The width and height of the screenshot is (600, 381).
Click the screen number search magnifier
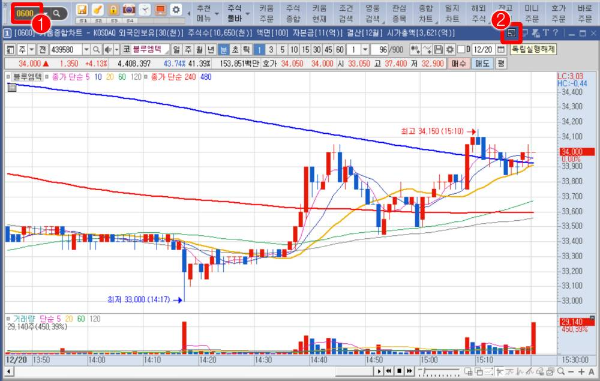point(57,13)
